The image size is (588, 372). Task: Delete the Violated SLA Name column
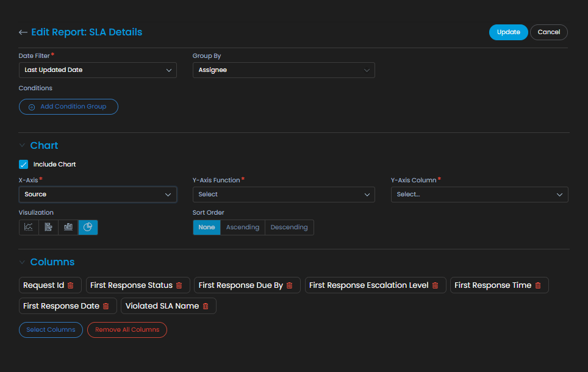pos(206,306)
